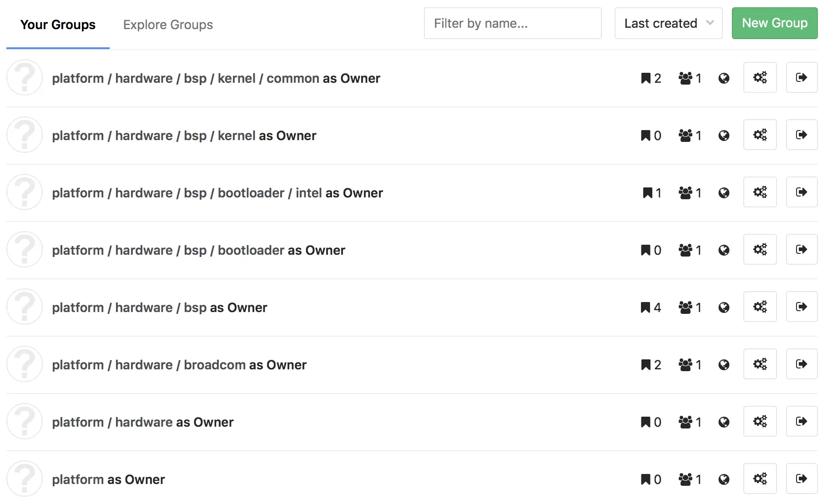Leave the platform group via its exit icon
Screen dimensions: 827x504
pos(802,479)
